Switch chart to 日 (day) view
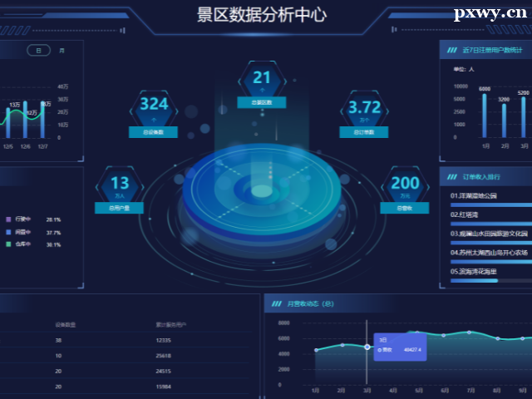Screen dimensions: 532x399 tap(38, 51)
